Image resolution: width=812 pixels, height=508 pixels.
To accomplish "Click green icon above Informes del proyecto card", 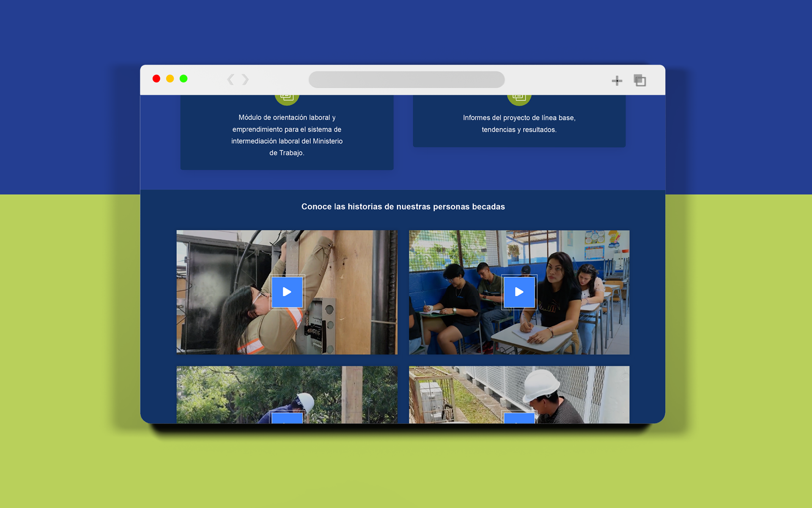I will 519,99.
